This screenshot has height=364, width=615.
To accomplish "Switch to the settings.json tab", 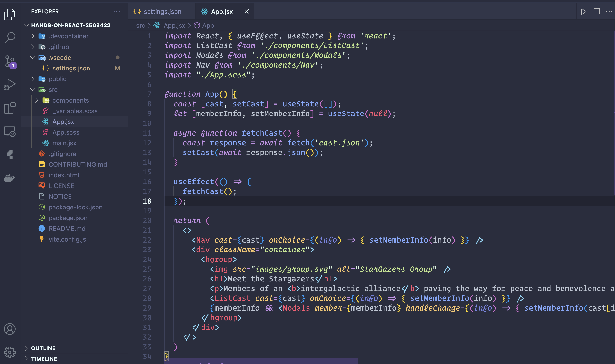I will (x=162, y=11).
